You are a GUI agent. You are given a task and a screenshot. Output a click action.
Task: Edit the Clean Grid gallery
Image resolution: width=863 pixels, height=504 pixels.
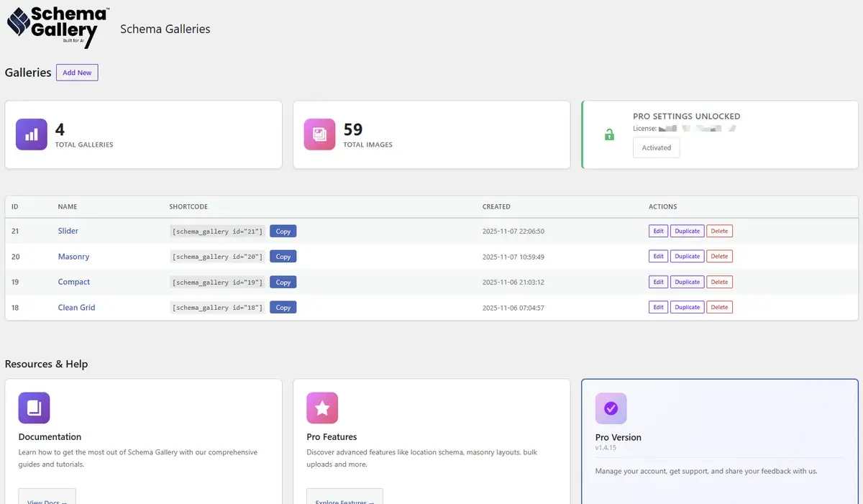click(x=658, y=307)
